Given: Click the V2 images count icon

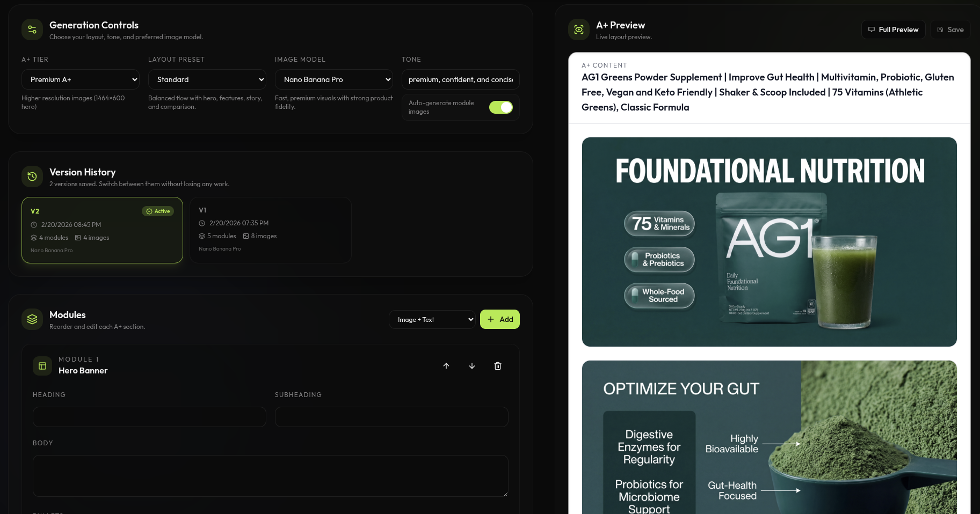Looking at the screenshot, I should (78, 238).
